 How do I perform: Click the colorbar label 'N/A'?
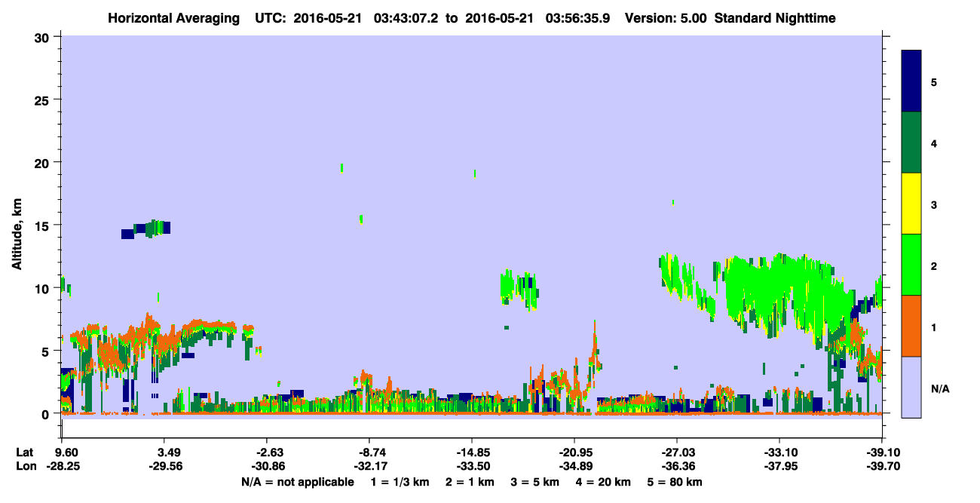coord(939,389)
